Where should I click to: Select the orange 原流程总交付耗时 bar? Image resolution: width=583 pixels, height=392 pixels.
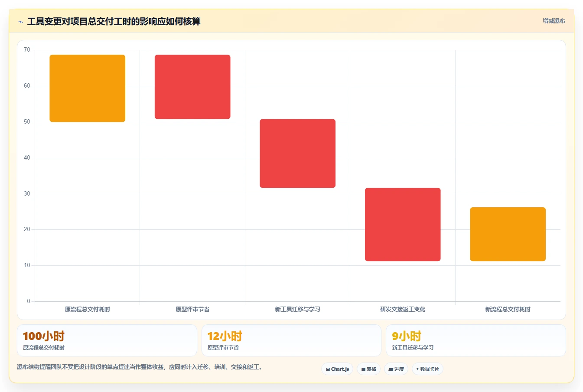coord(88,88)
